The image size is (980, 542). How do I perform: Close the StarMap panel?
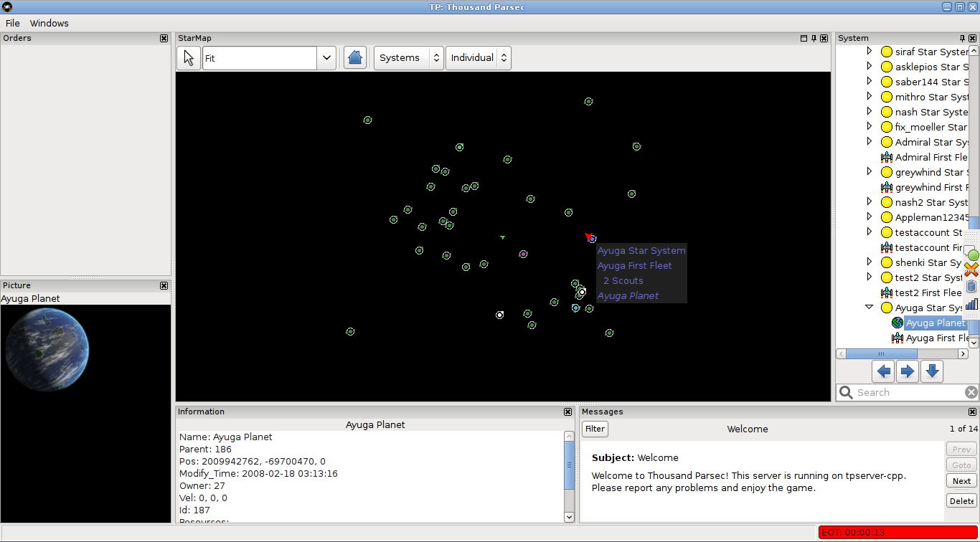point(824,39)
